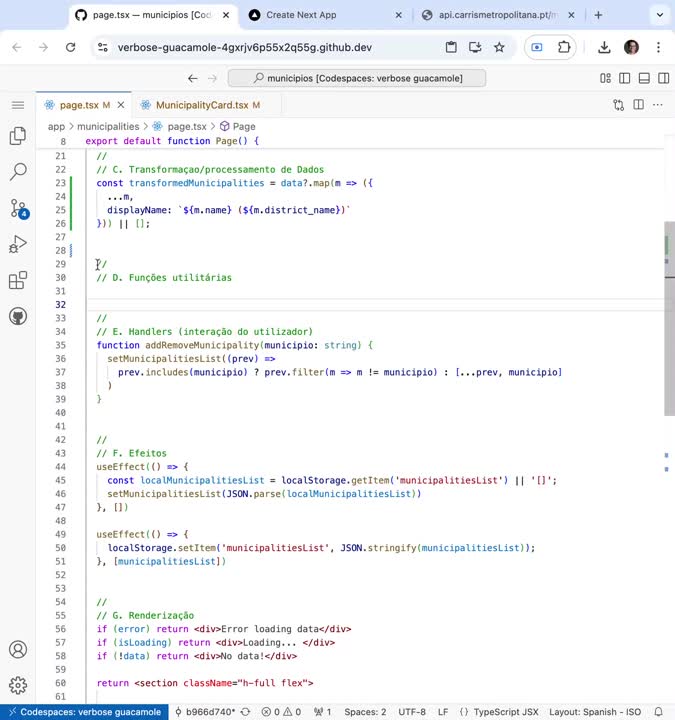Click the municipios command center search box

[x=357, y=78]
